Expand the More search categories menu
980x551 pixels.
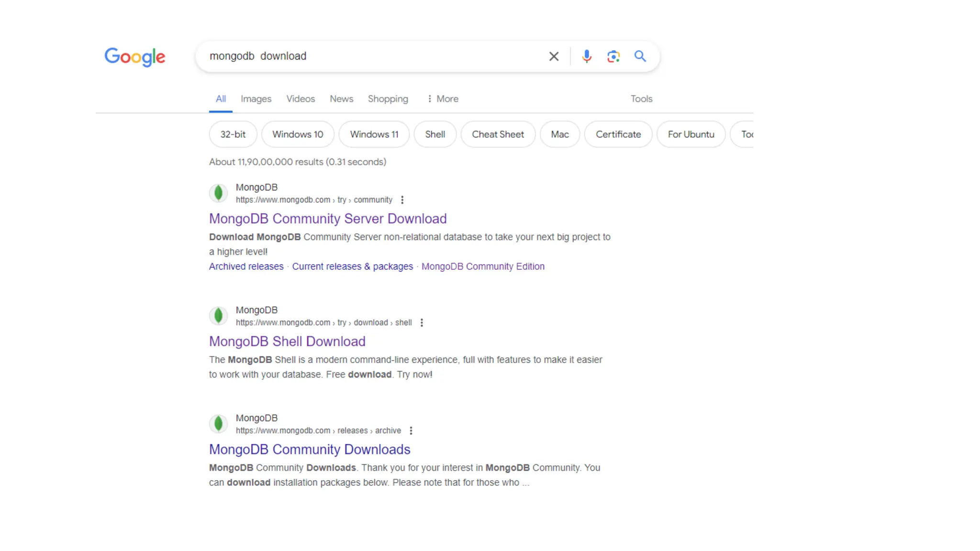coord(443,99)
